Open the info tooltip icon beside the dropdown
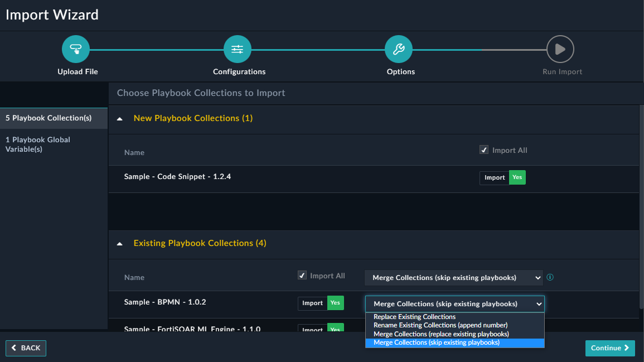 pyautogui.click(x=550, y=277)
